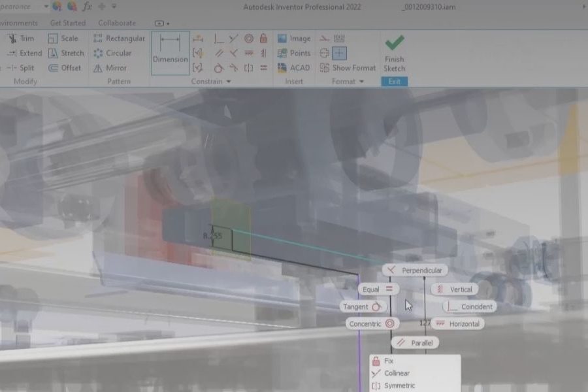Switch to the Get Started ribbon tab
588x392 pixels.
pyautogui.click(x=67, y=23)
